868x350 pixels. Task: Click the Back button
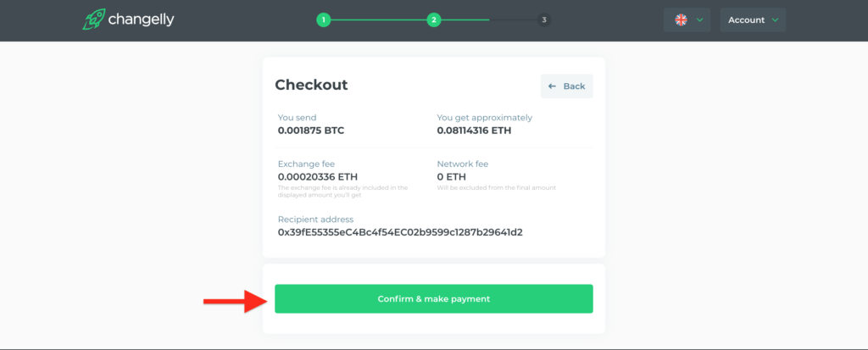click(x=566, y=86)
